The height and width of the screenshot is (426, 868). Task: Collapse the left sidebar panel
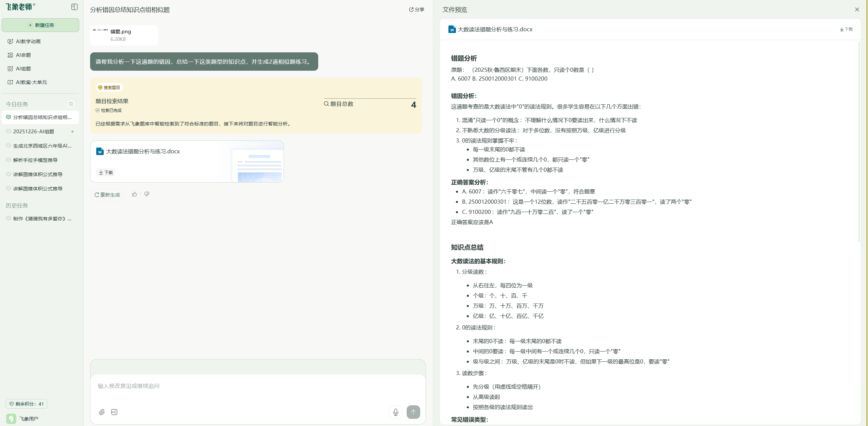click(x=74, y=7)
